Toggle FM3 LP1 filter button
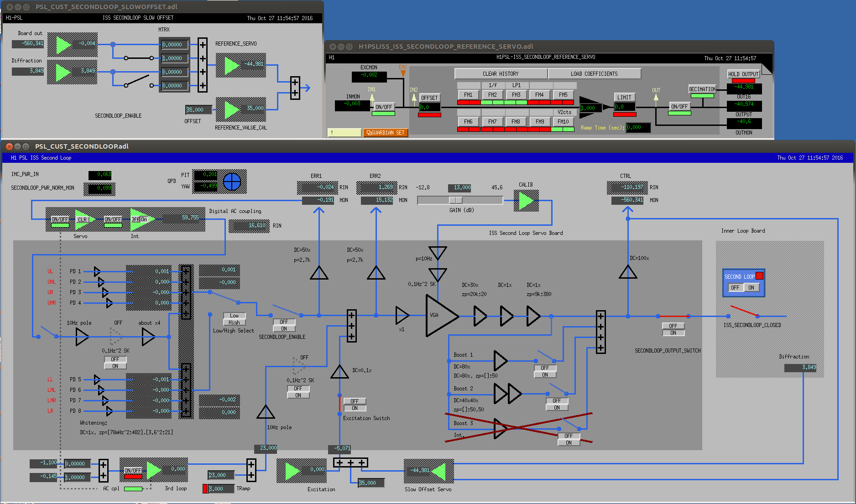Image resolution: width=856 pixels, height=504 pixels. [x=516, y=95]
